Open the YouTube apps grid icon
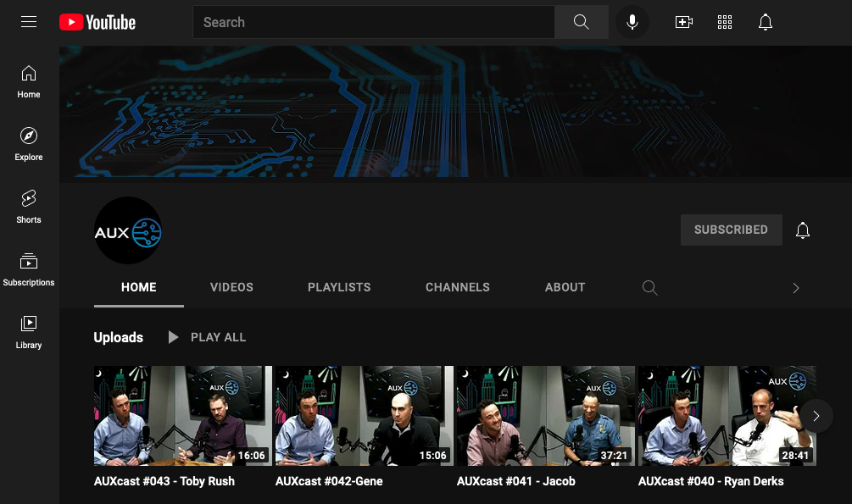852x504 pixels. (x=725, y=22)
